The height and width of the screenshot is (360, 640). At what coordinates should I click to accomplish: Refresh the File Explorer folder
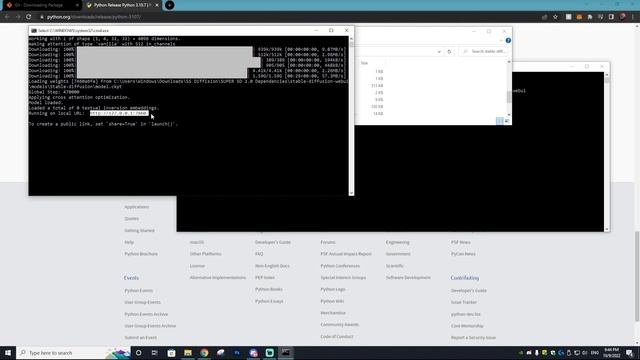tap(449, 52)
